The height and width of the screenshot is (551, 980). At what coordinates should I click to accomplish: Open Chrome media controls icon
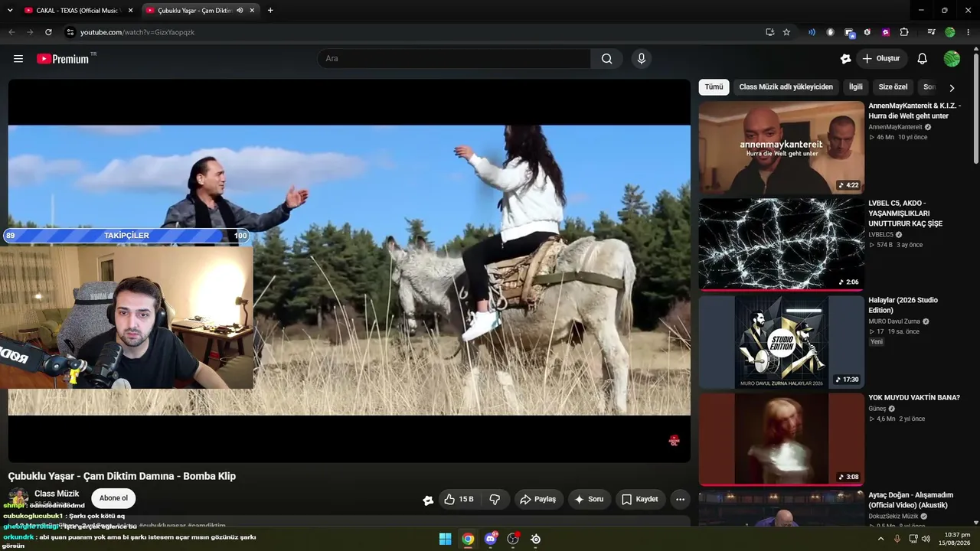point(931,32)
